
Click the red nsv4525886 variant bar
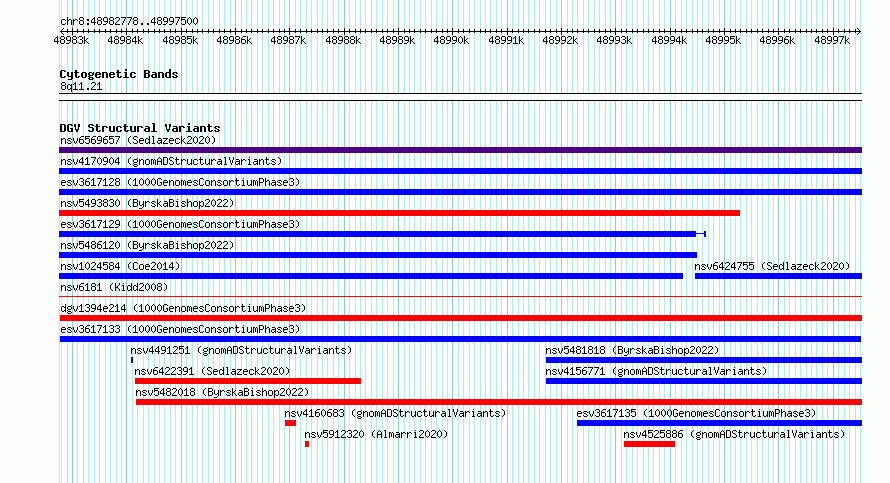click(649, 444)
